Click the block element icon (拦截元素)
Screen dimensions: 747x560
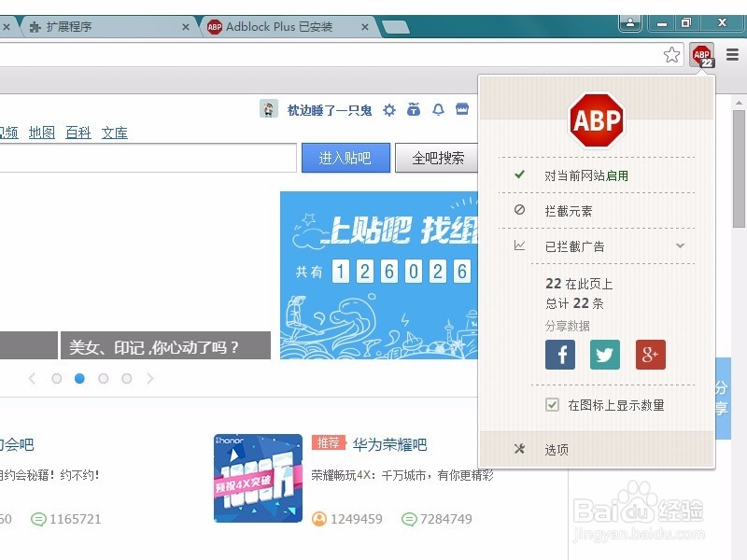point(520,209)
